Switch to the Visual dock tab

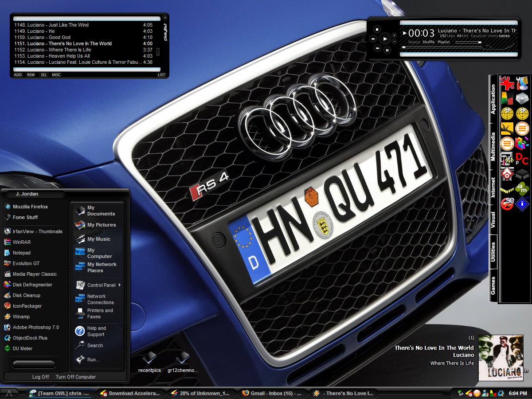click(493, 220)
